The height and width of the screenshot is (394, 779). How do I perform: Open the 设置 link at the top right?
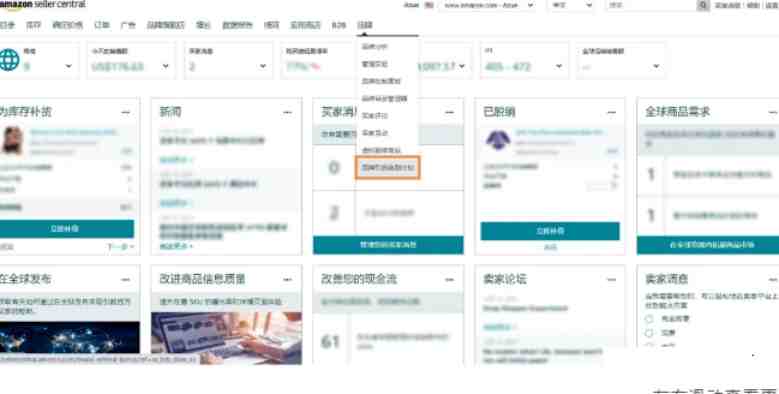click(772, 5)
